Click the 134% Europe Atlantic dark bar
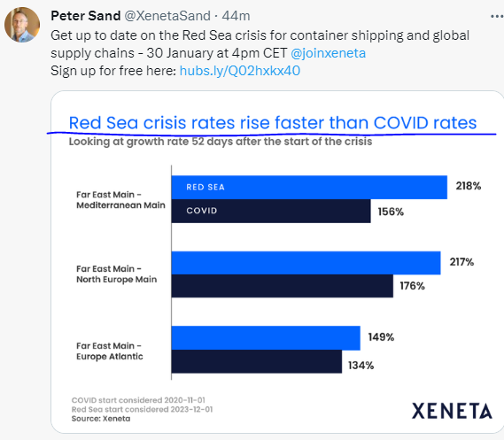The image size is (504, 440). 257,361
